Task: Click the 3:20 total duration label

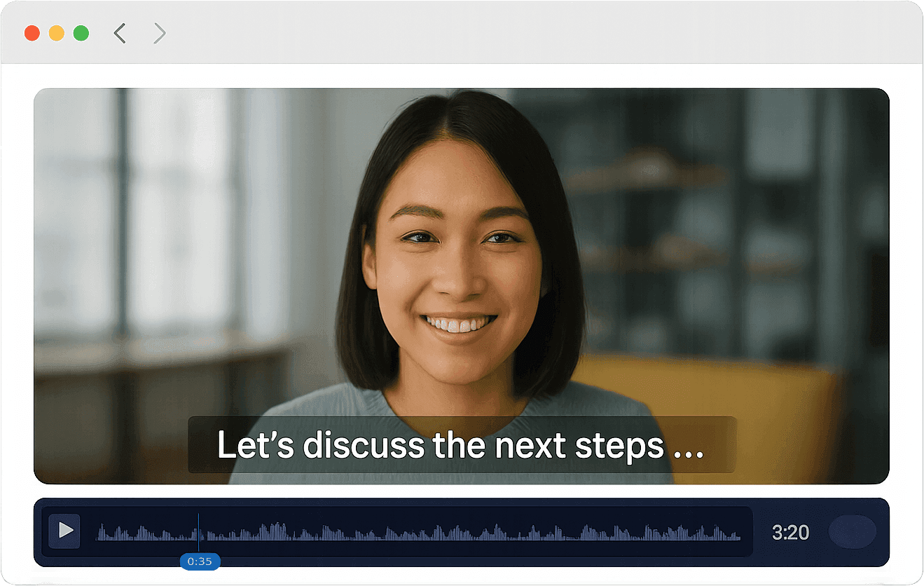Action: coord(790,533)
